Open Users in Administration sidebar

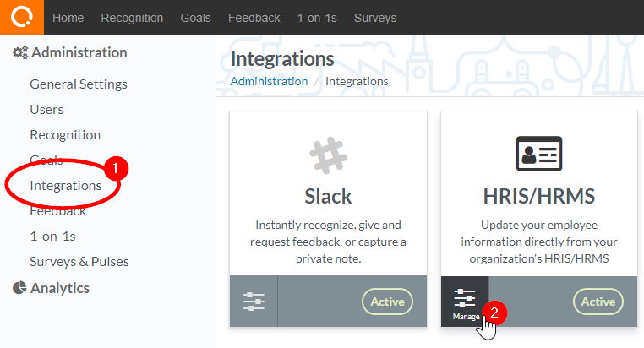(46, 110)
